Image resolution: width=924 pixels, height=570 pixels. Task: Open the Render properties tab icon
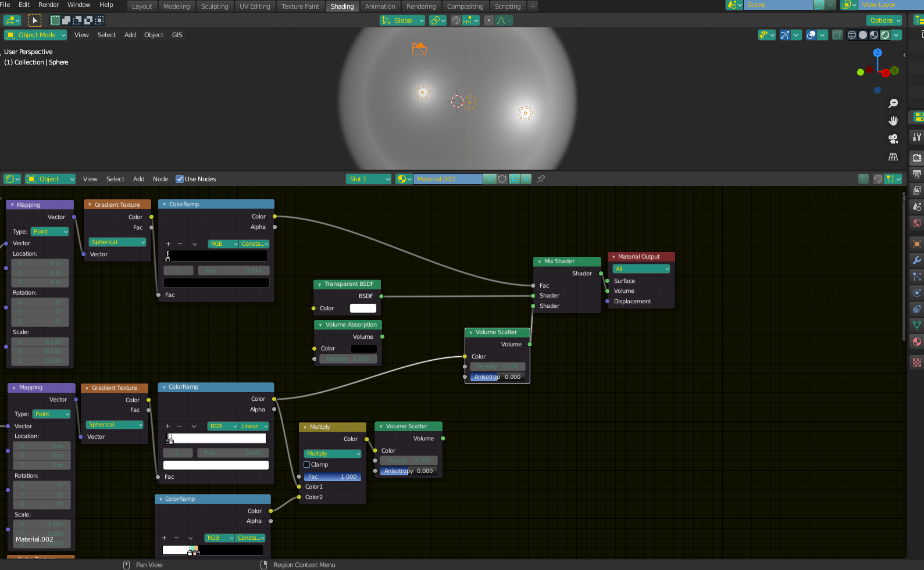(917, 157)
